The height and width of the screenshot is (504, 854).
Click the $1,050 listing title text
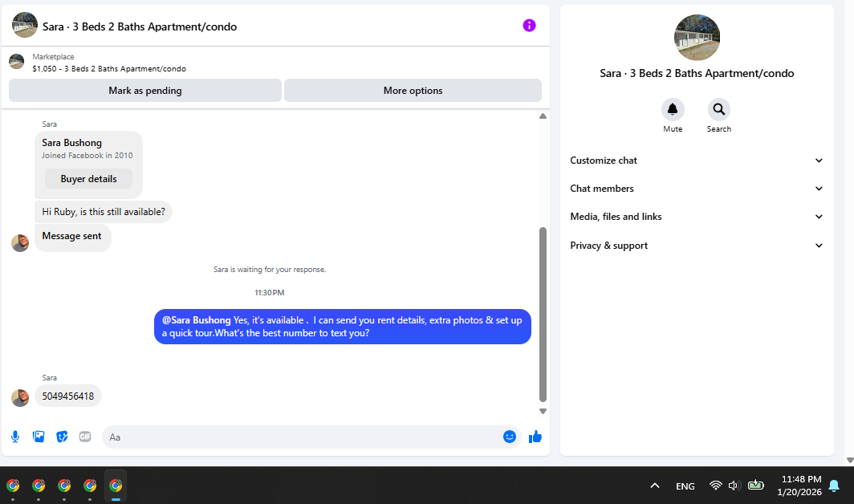coord(109,69)
